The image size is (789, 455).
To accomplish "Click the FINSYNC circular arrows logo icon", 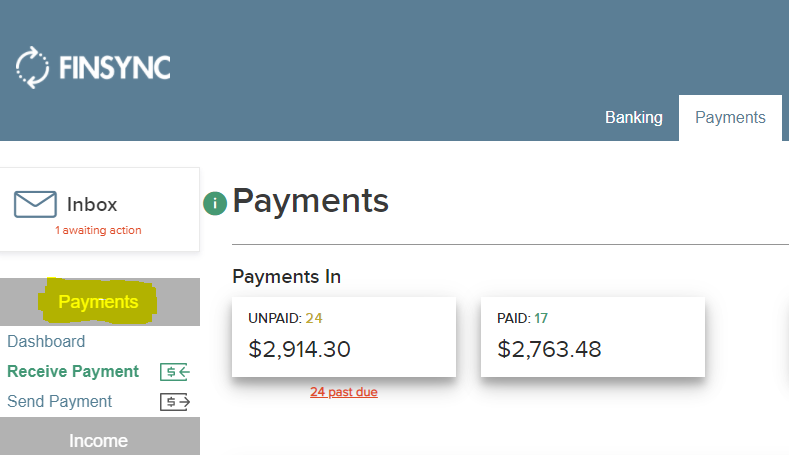I will (32, 67).
